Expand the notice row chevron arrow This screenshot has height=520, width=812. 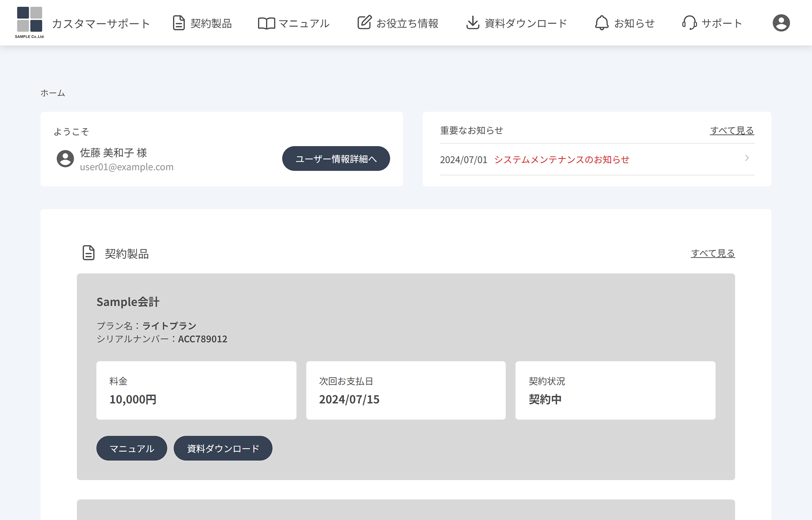point(747,158)
